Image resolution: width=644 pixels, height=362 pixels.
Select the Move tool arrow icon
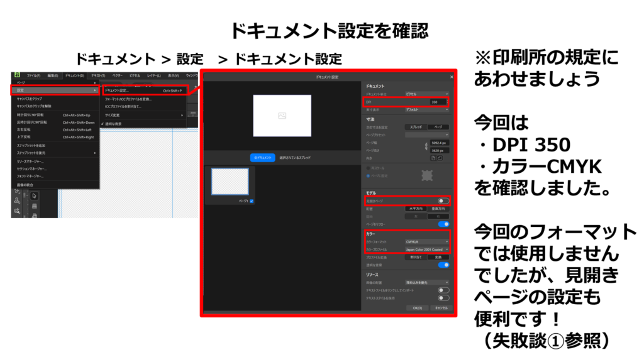34,195
